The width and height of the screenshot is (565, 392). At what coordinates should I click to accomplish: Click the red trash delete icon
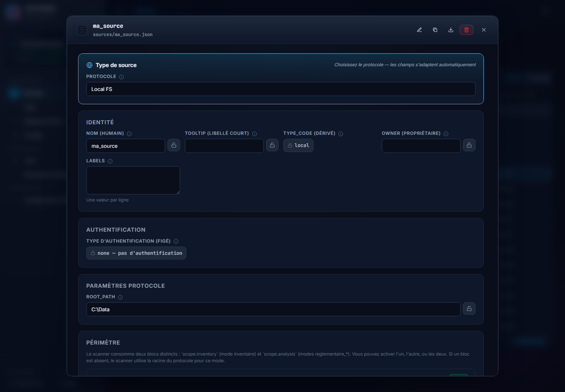(x=467, y=30)
